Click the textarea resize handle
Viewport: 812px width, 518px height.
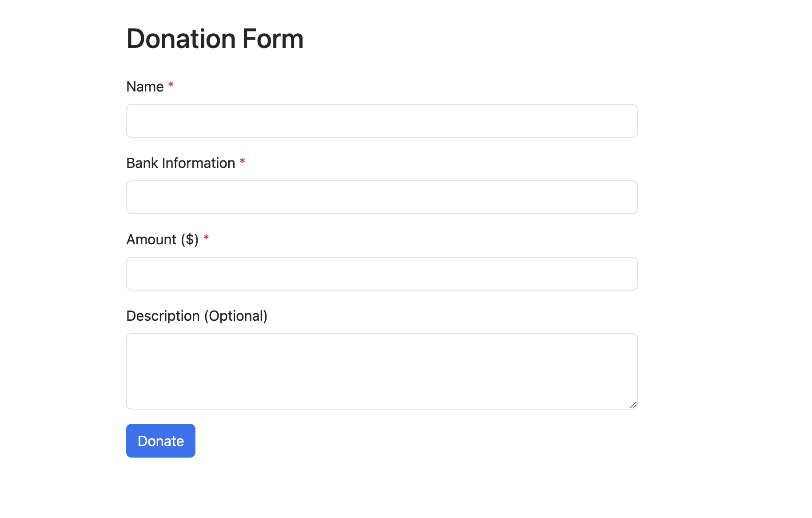634,405
